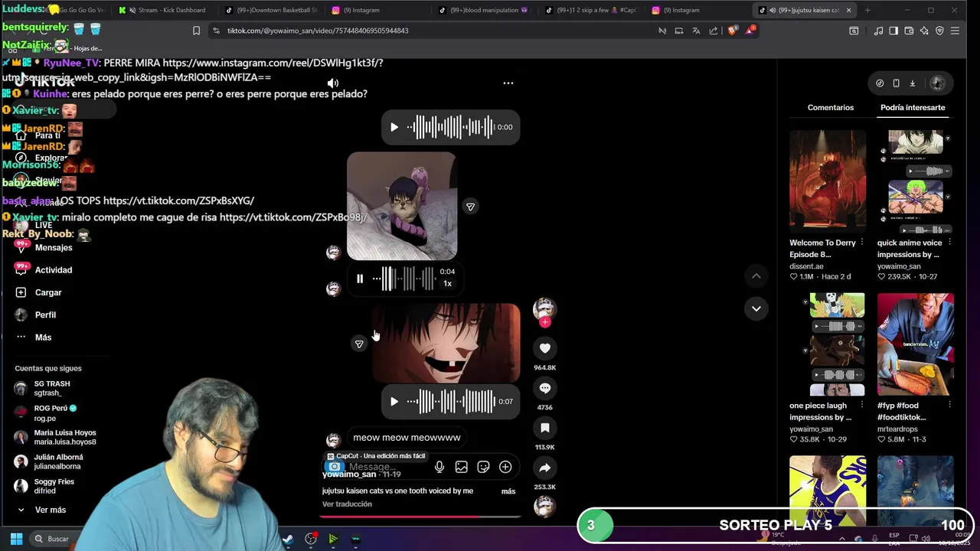Share the video using the arrow icon
The width and height of the screenshot is (980, 551).
[x=545, y=468]
